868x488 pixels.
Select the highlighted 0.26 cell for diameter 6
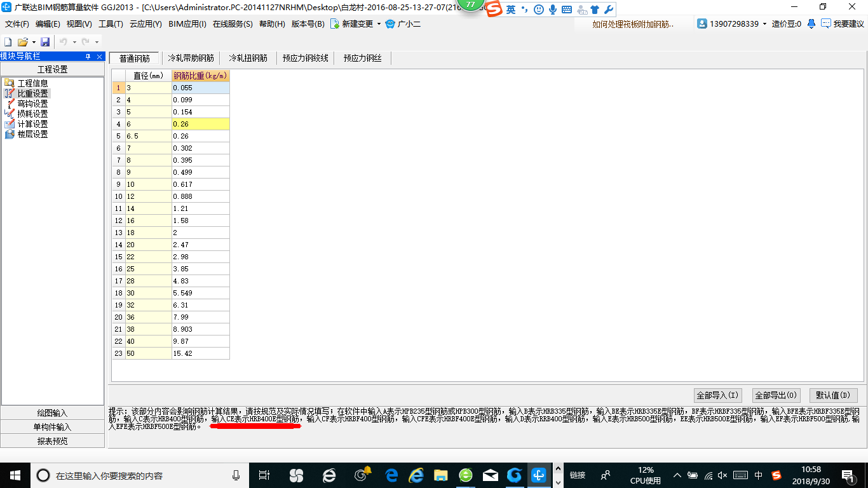[x=201, y=124]
